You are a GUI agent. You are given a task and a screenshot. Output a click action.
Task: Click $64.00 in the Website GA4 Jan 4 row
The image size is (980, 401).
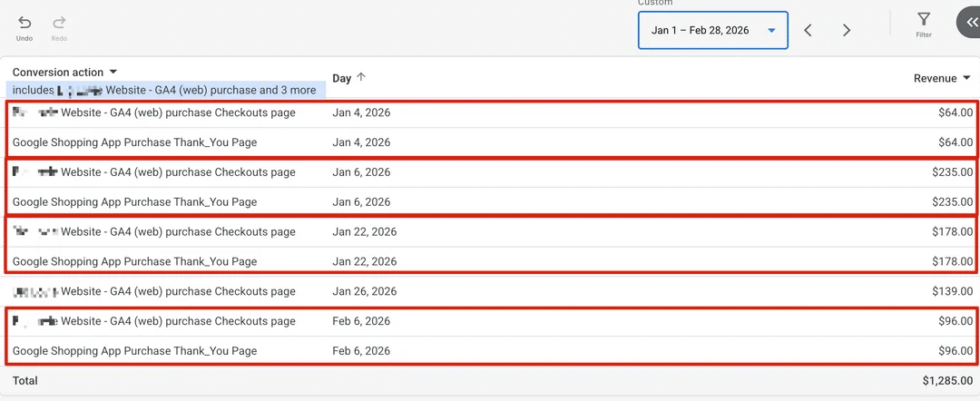(955, 112)
